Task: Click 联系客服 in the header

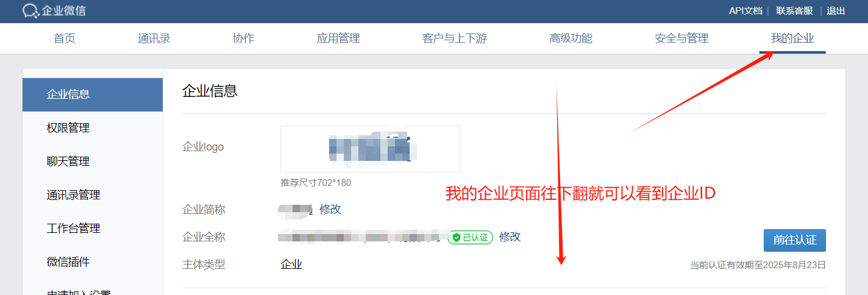Action: [x=794, y=11]
